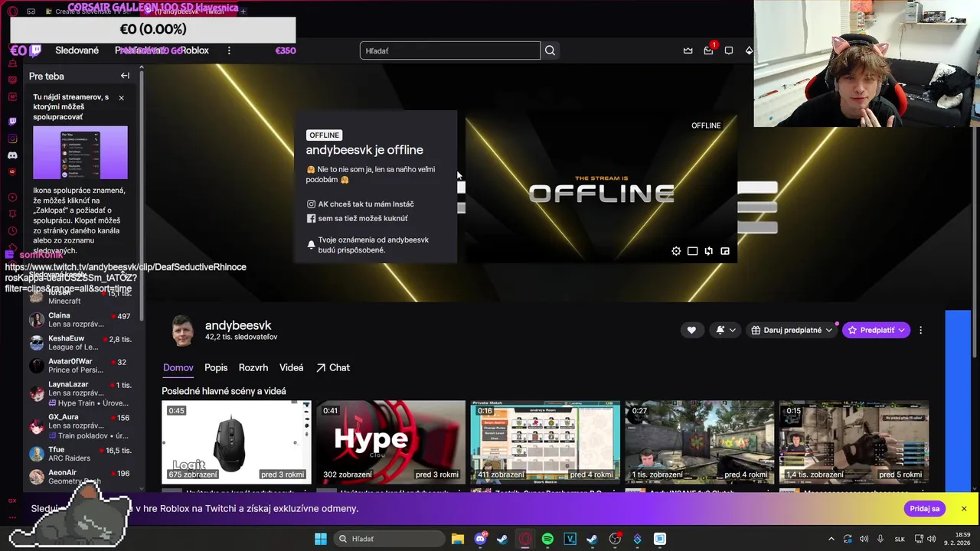Open Sledované in top navigation

click(77, 51)
